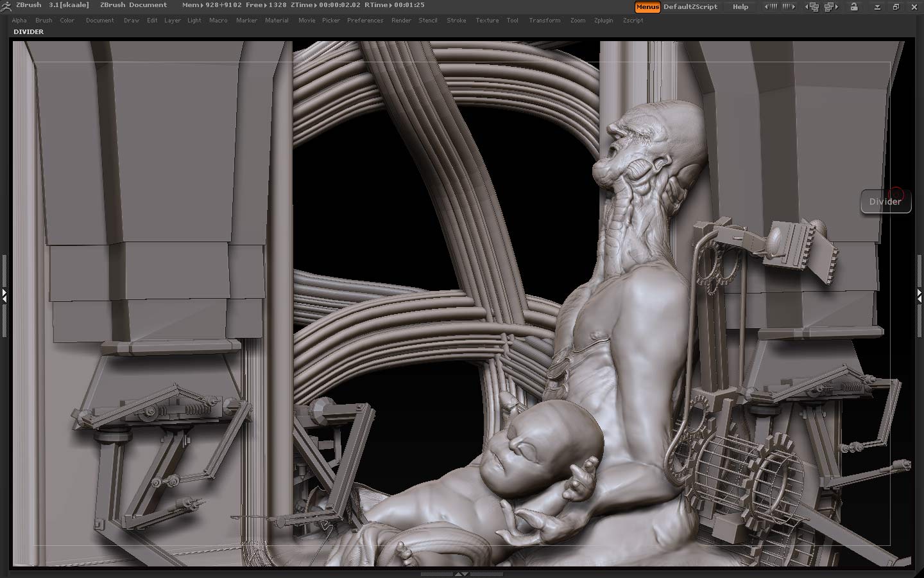Open the Tool menu
The image size is (924, 578).
tap(512, 21)
